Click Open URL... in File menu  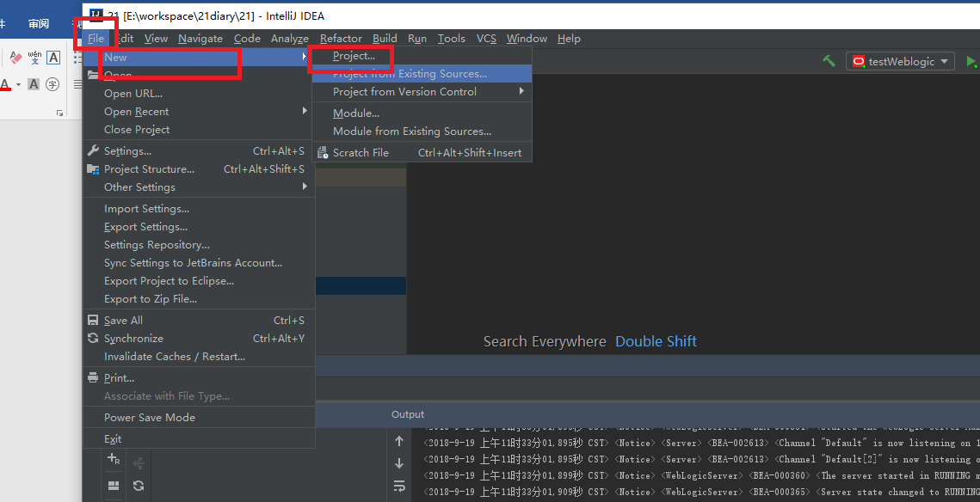click(x=199, y=93)
